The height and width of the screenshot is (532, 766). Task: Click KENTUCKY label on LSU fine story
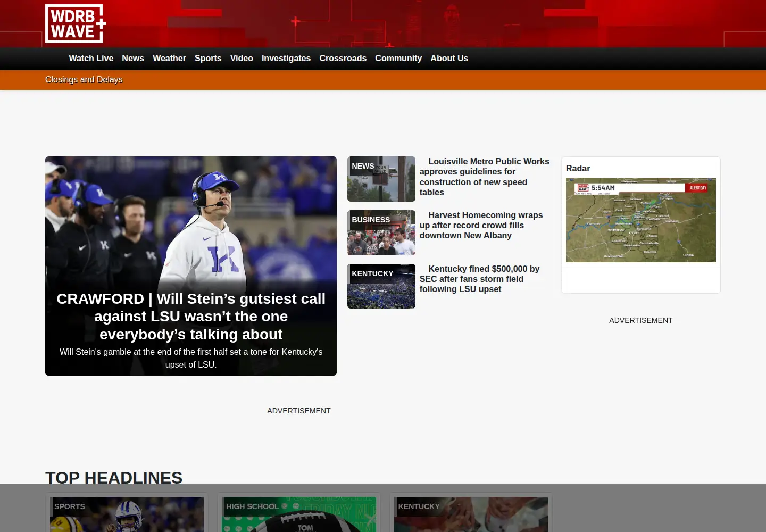click(x=372, y=273)
